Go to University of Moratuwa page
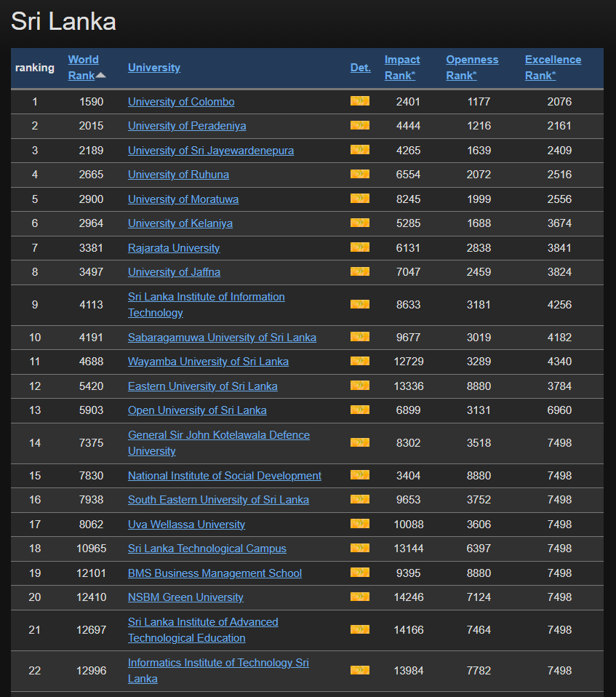The image size is (616, 697). [x=183, y=199]
